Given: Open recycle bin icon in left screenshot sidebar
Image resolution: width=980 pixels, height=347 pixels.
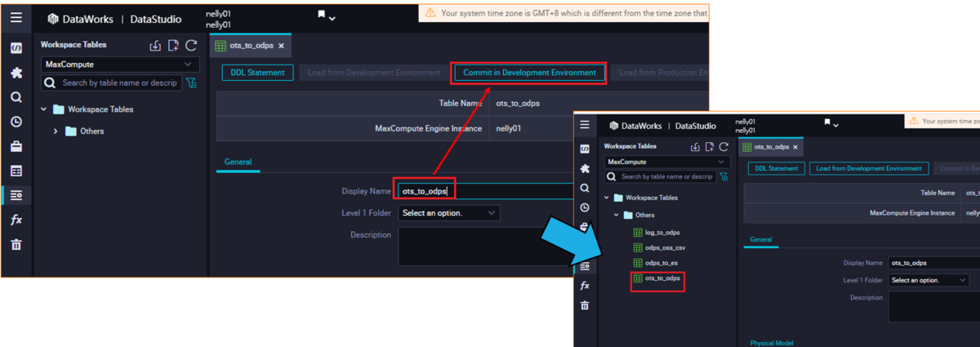Looking at the screenshot, I should 16,245.
